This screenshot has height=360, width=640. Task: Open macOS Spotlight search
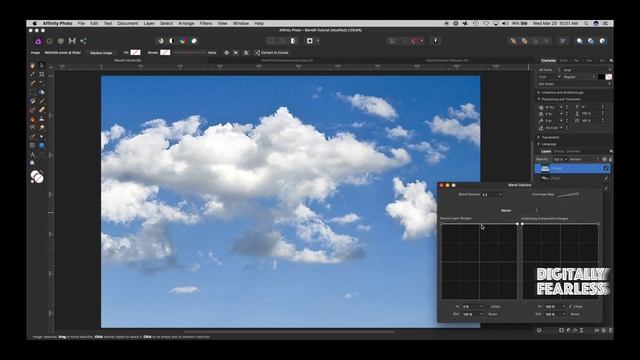pyautogui.click(x=586, y=24)
